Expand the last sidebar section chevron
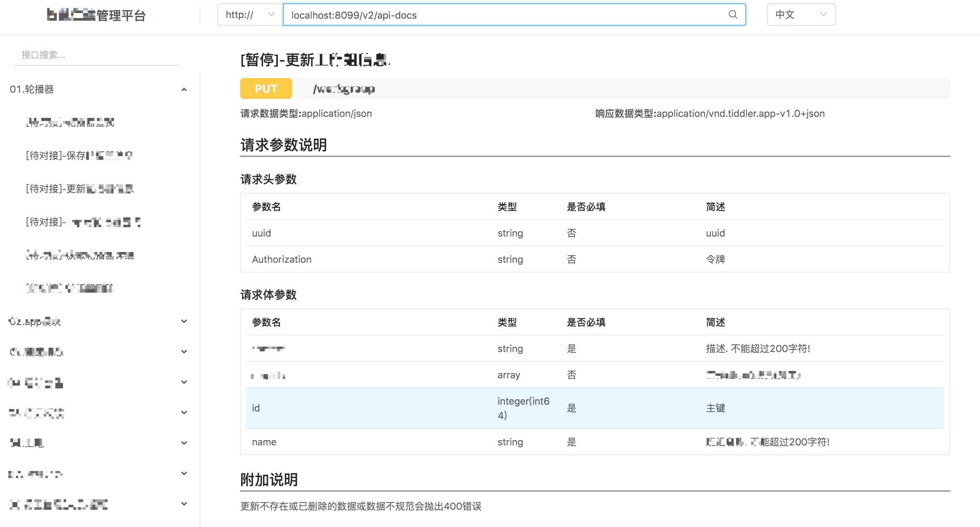The height and width of the screenshot is (527, 980). pos(184,504)
